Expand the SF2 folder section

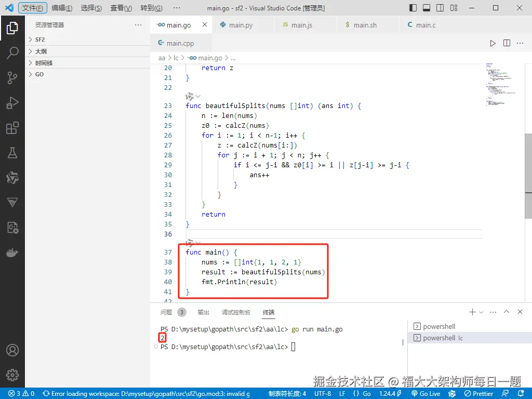coord(87,39)
